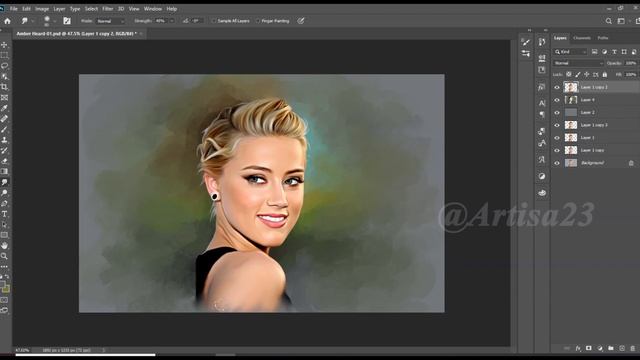The image size is (640, 360).
Task: Hide the Layer 1 copy 2 layer
Action: pyautogui.click(x=557, y=87)
